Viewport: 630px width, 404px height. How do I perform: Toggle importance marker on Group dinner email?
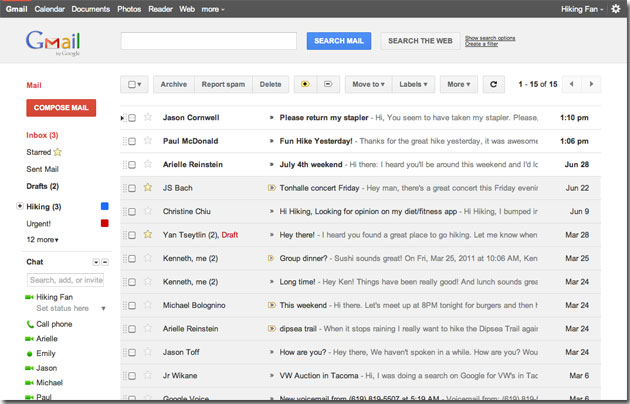[x=271, y=258]
